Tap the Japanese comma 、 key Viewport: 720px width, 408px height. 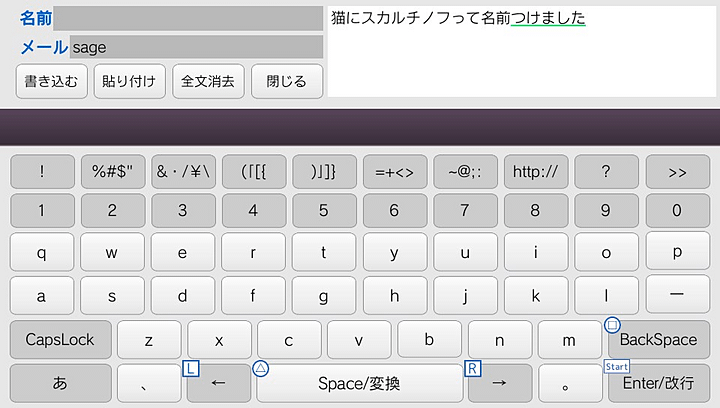148,383
